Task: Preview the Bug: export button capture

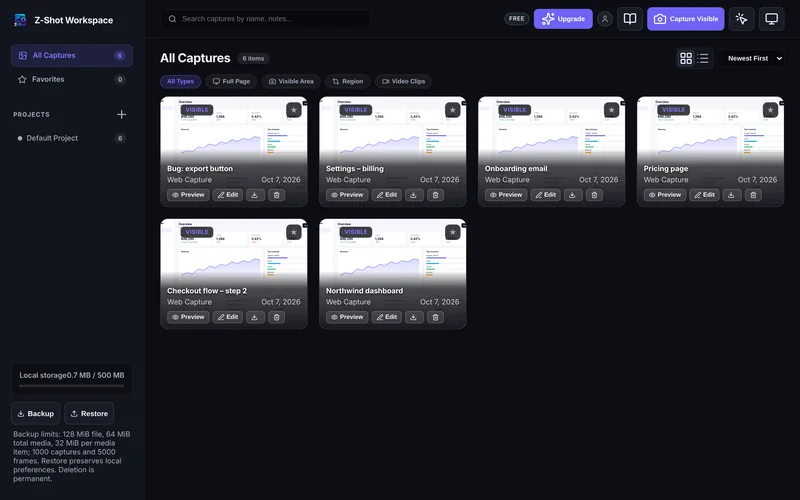Action: (x=188, y=195)
